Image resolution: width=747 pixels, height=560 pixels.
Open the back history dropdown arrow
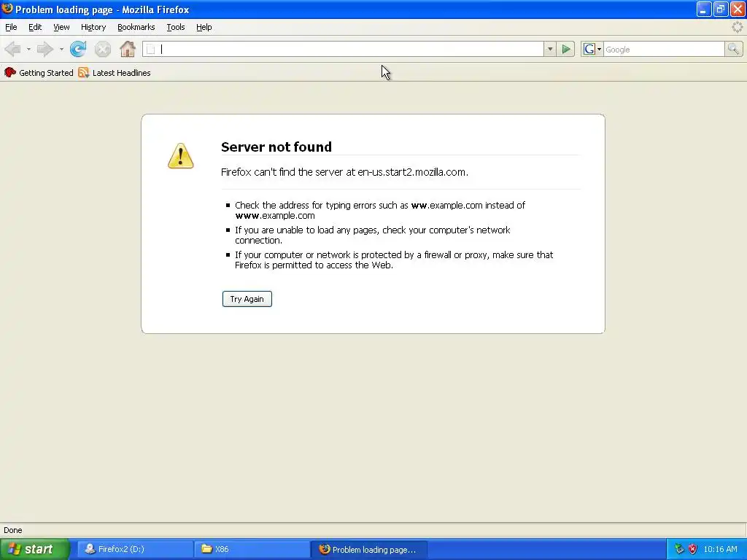28,49
